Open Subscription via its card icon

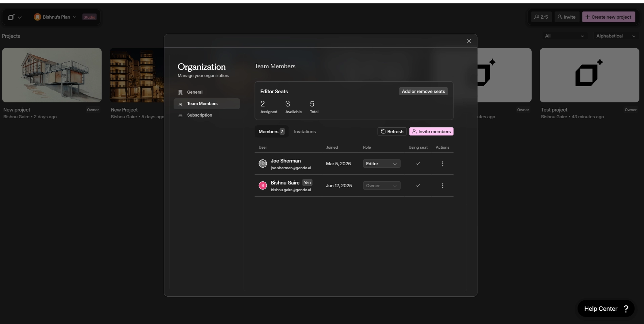pos(181,115)
